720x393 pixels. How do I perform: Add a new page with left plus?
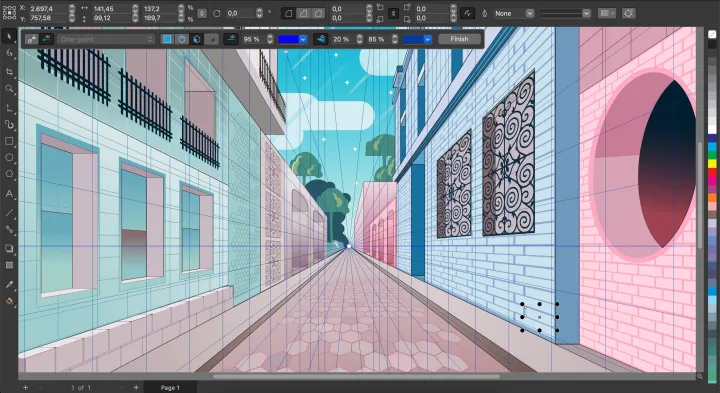[x=25, y=387]
